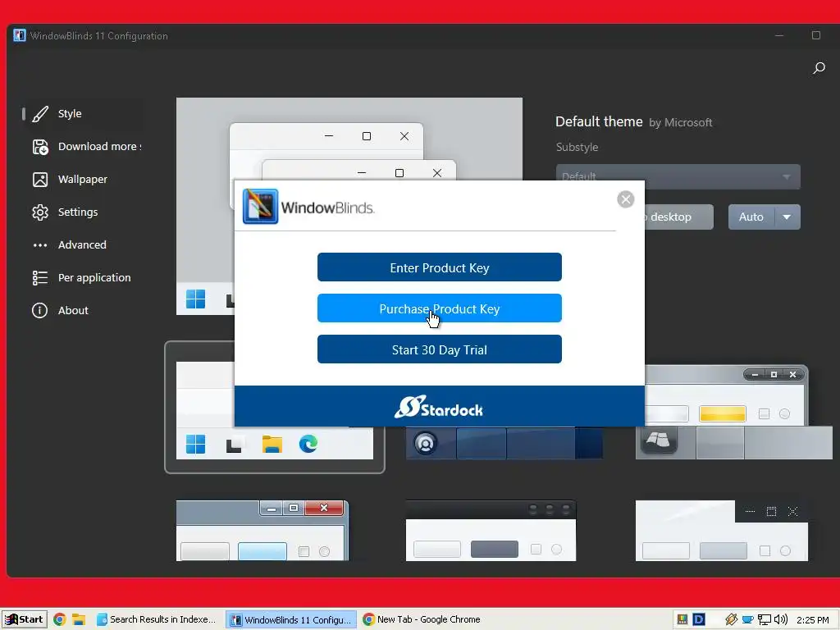The height and width of the screenshot is (630, 840).
Task: Select the silver theme with yellow button
Action: (x=734, y=413)
